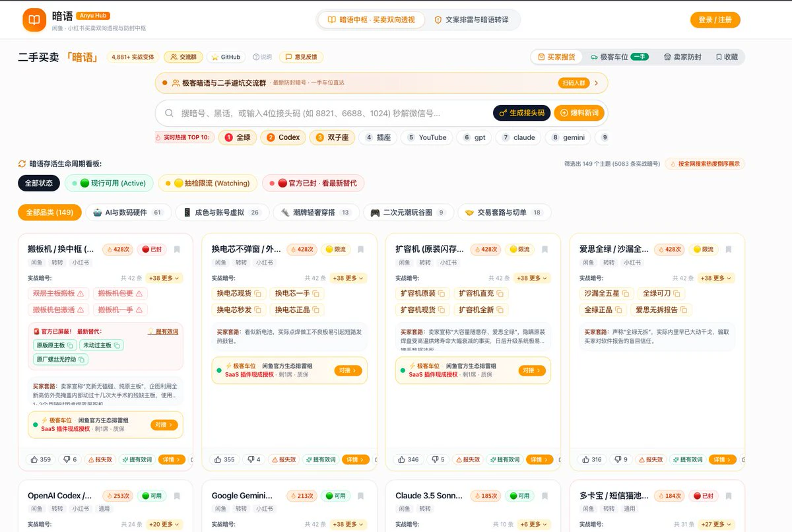Bookmark the 搬板机 / 换中框 card

177,249
